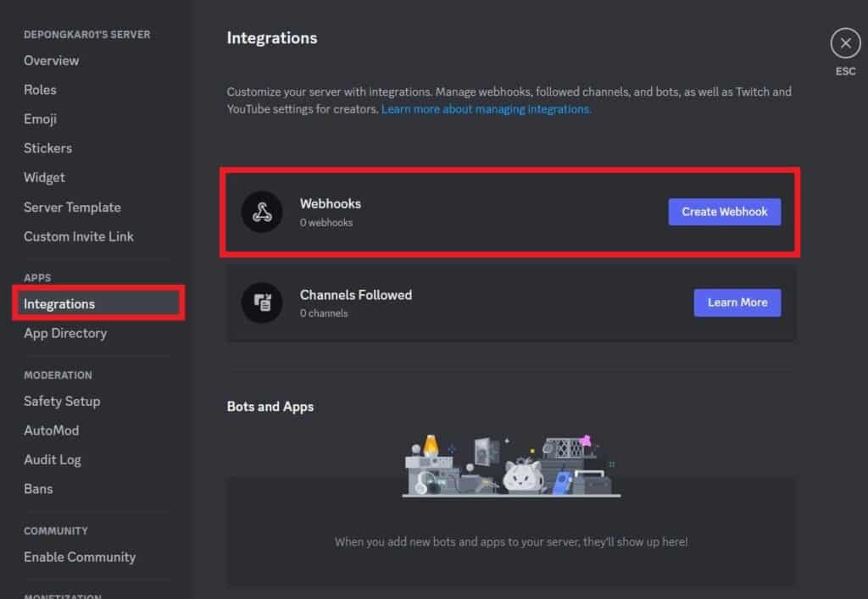Click the COMMUNITY section label
The height and width of the screenshot is (599, 868).
click(56, 531)
